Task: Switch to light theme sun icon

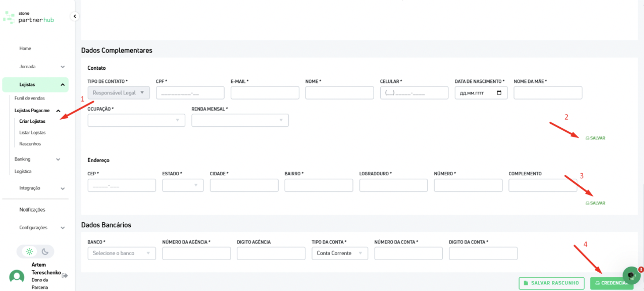Action: click(x=29, y=252)
